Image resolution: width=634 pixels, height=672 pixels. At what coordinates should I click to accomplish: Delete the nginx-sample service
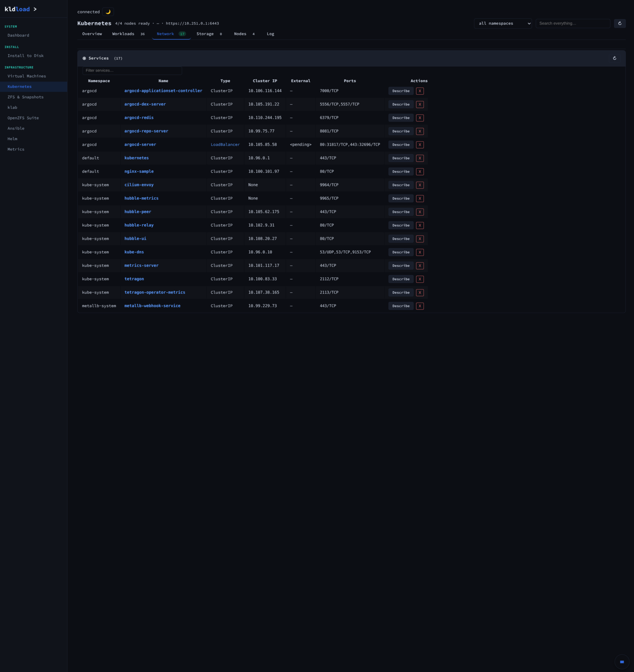point(420,172)
